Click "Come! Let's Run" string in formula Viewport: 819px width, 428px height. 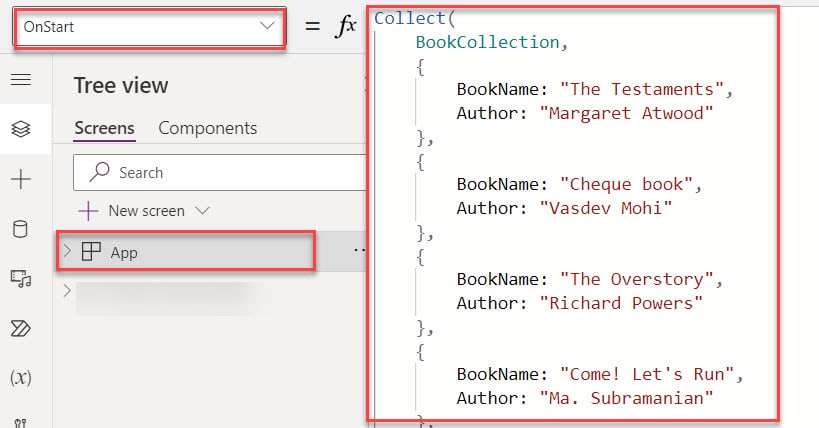tap(647, 374)
